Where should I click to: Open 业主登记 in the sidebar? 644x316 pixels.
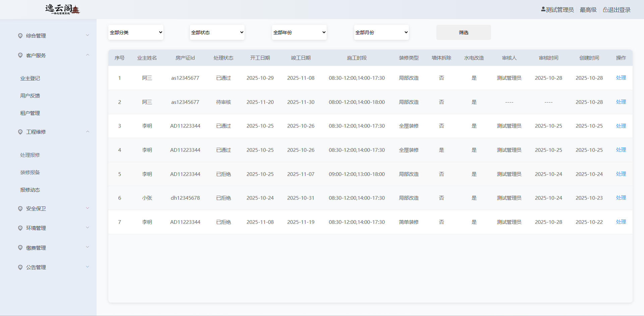(30, 78)
